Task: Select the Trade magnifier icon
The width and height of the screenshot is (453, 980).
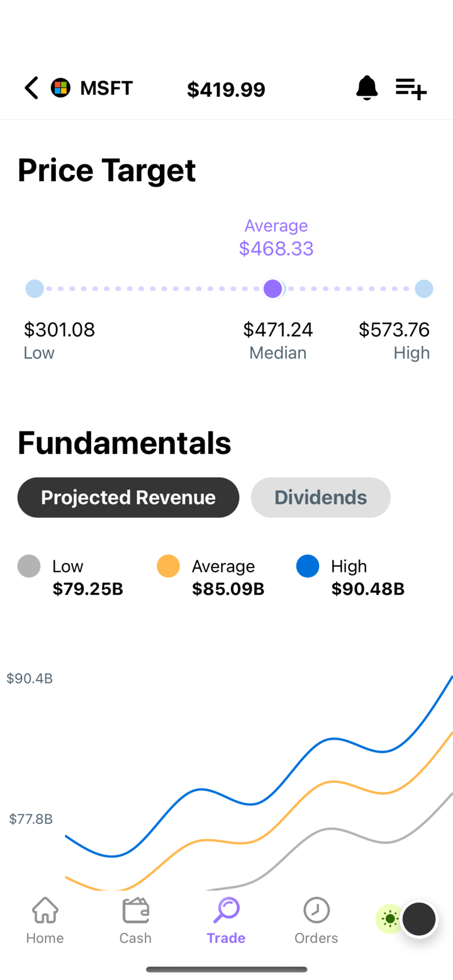Action: tap(226, 910)
